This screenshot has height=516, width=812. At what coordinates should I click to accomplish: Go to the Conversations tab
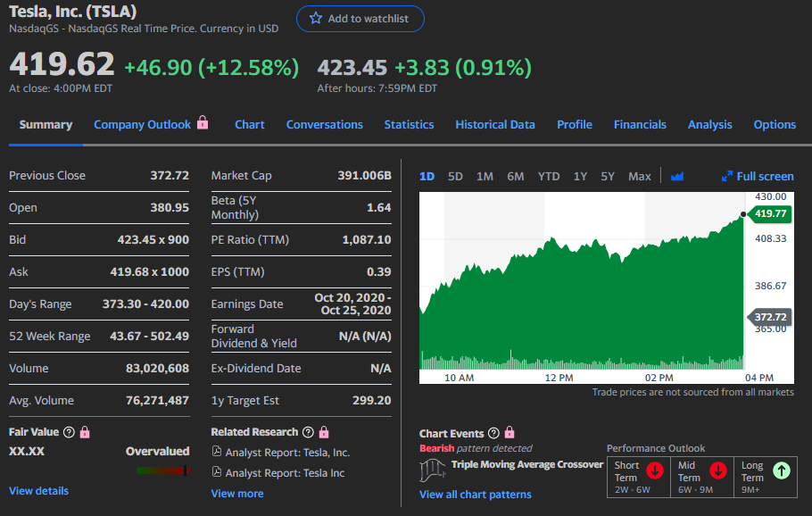point(325,125)
